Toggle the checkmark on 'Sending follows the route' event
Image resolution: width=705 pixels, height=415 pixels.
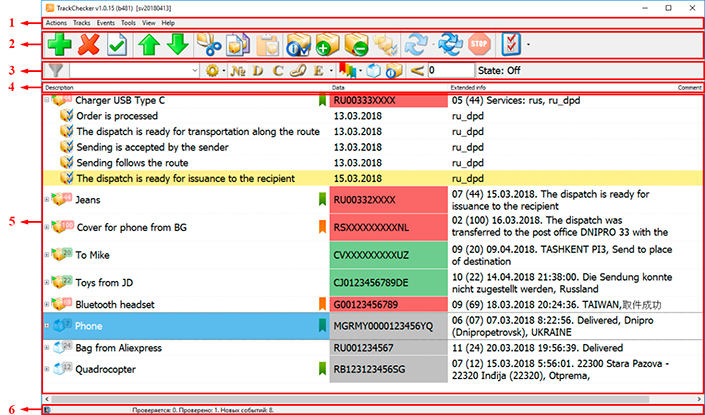[68, 163]
